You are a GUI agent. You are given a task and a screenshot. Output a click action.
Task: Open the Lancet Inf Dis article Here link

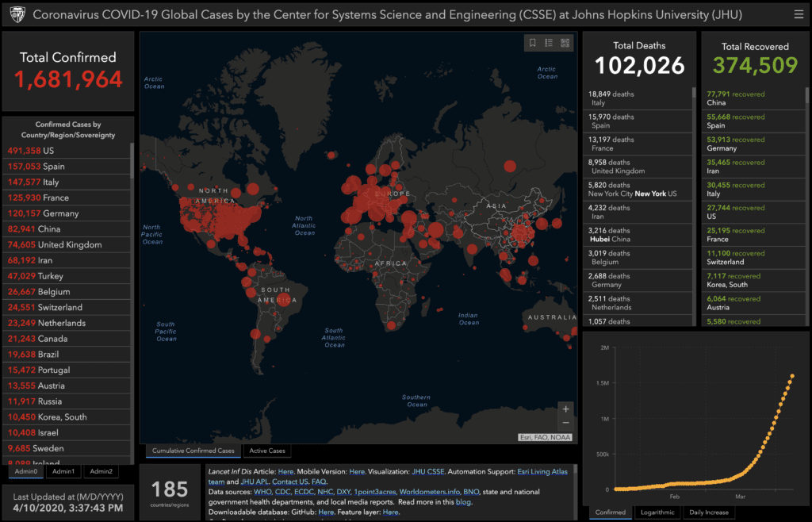(x=285, y=472)
